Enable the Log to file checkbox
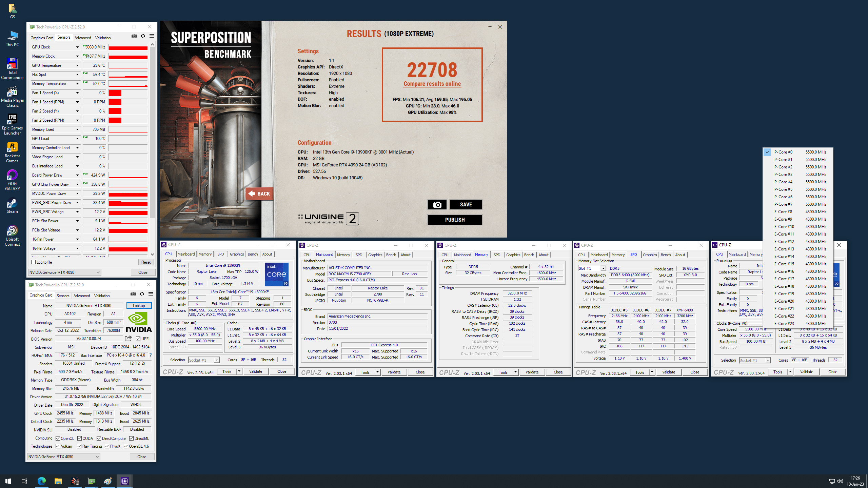This screenshot has height=488, width=868. pos(34,262)
